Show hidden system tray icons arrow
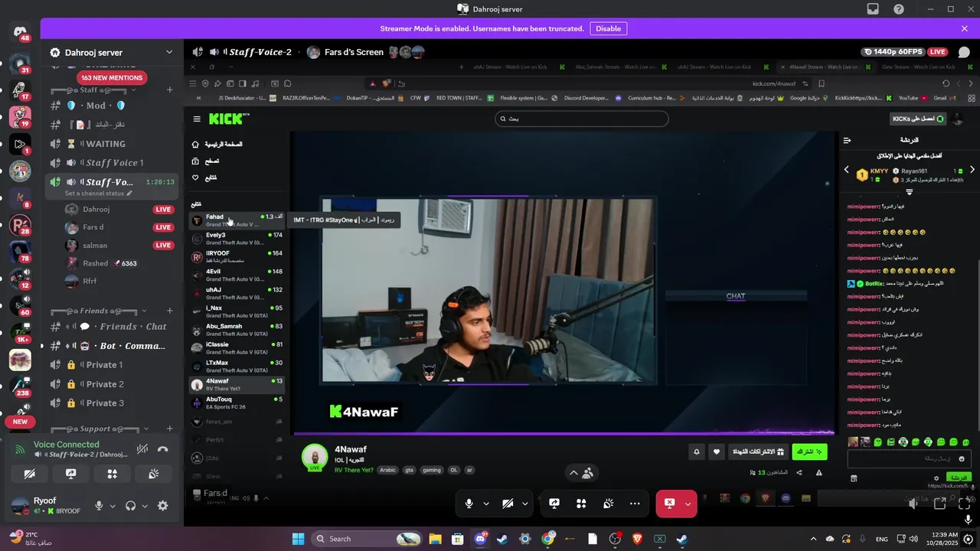The image size is (980, 551). point(813,539)
